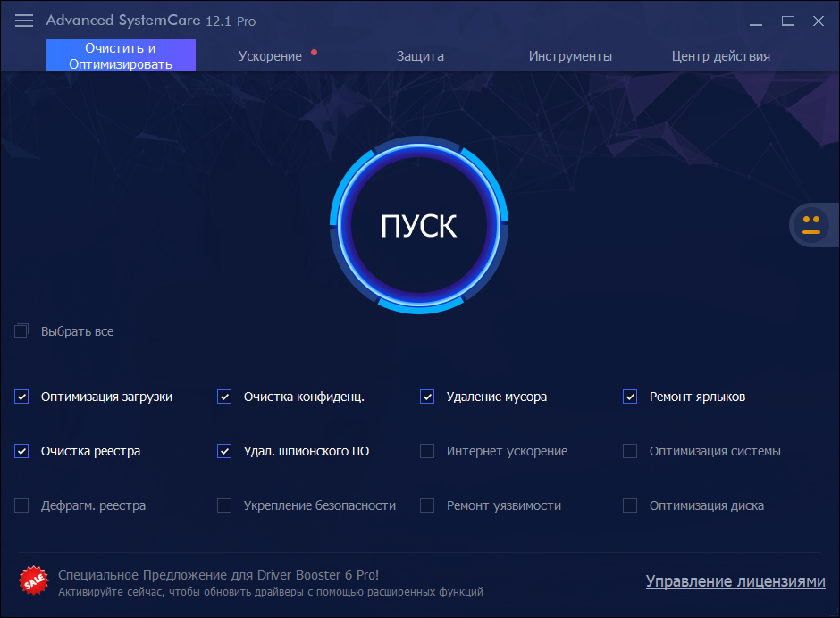Image resolution: width=840 pixels, height=618 pixels.
Task: Open the Управление лицензиями link
Action: pos(735,581)
